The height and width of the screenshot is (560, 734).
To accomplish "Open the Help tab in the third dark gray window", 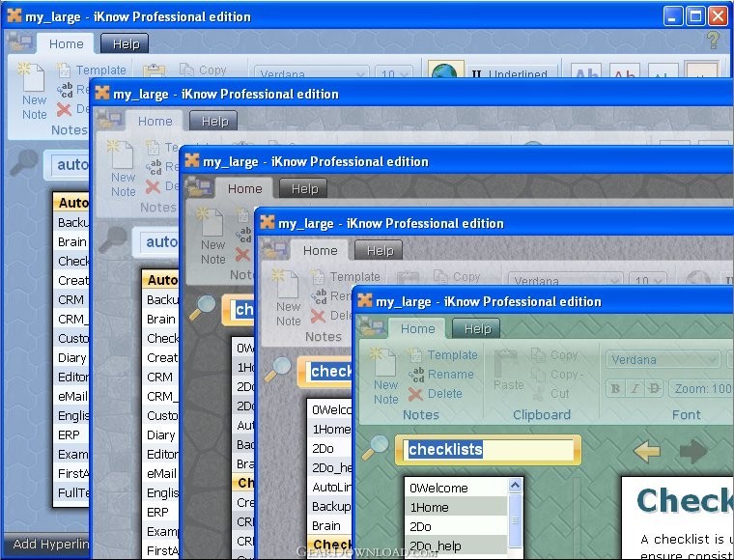I will [304, 189].
